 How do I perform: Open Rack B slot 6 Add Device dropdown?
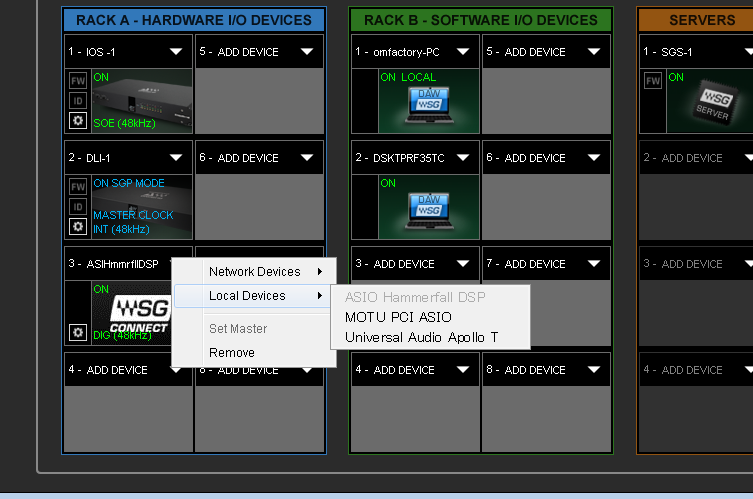pyautogui.click(x=594, y=158)
